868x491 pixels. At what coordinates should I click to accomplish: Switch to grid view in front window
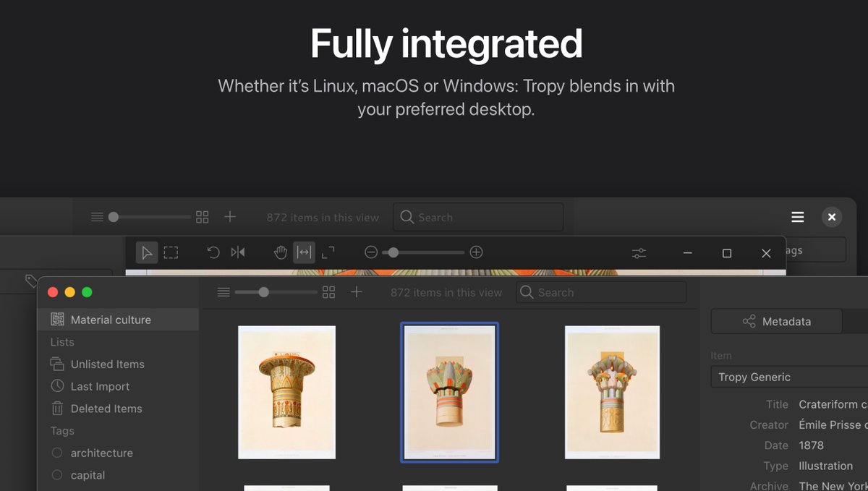point(329,292)
